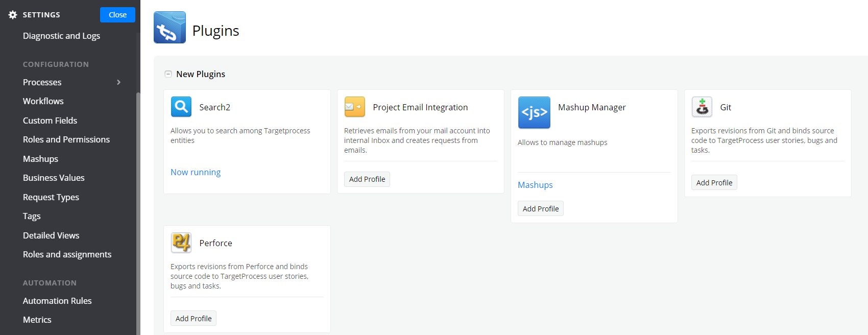This screenshot has width=868, height=335.
Task: Click the CONFIGURATION section header
Action: click(56, 64)
